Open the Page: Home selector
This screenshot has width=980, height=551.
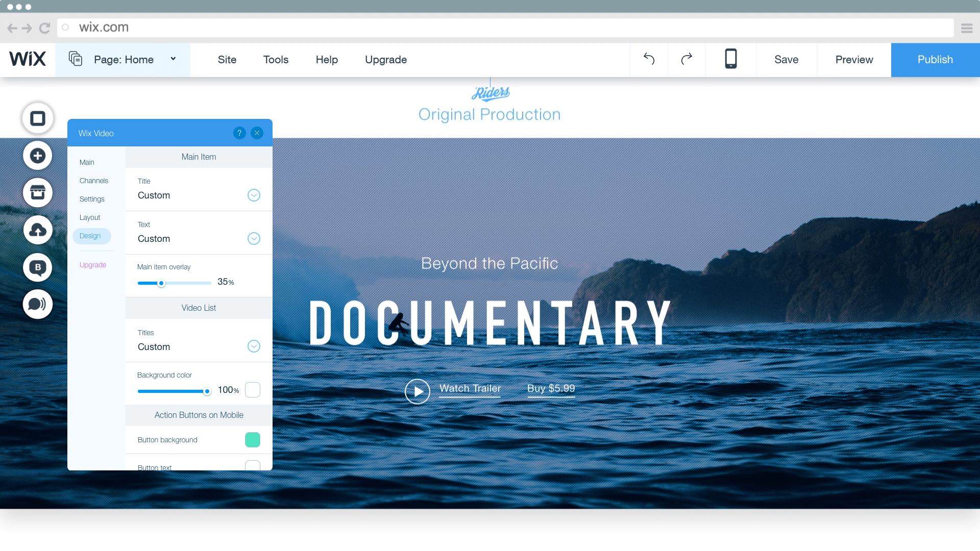(x=123, y=60)
